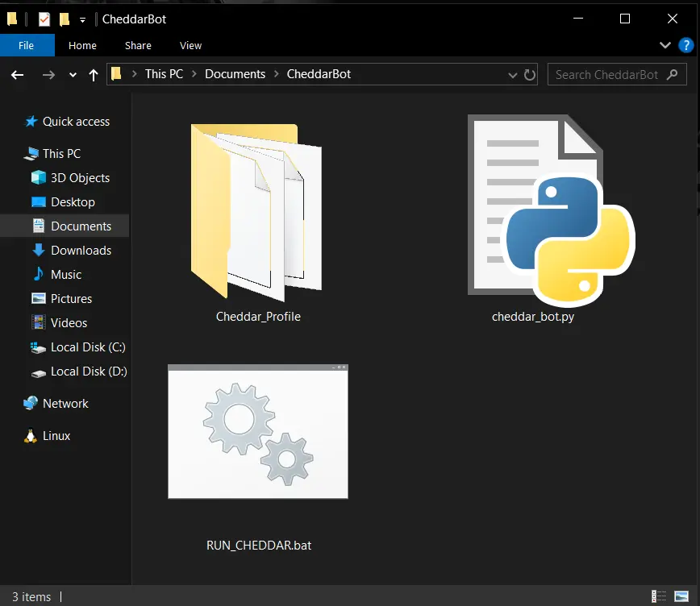Open recent locations dropdown arrow
700x606 pixels.
tap(73, 74)
